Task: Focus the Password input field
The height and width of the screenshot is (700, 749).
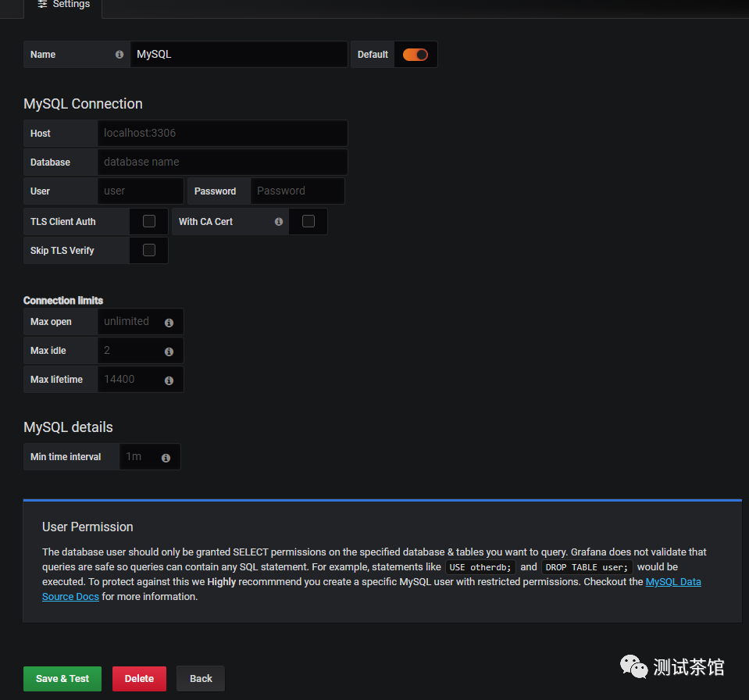Action: (297, 191)
